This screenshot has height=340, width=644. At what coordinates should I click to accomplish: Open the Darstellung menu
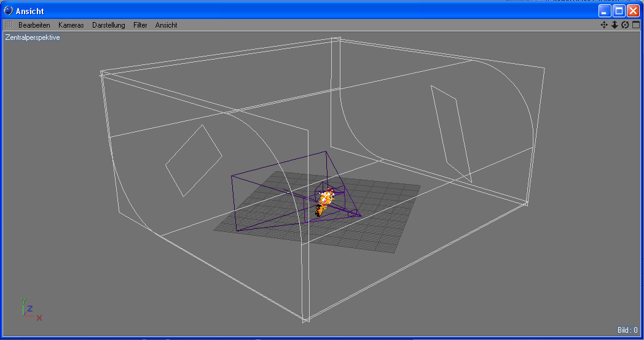point(108,25)
